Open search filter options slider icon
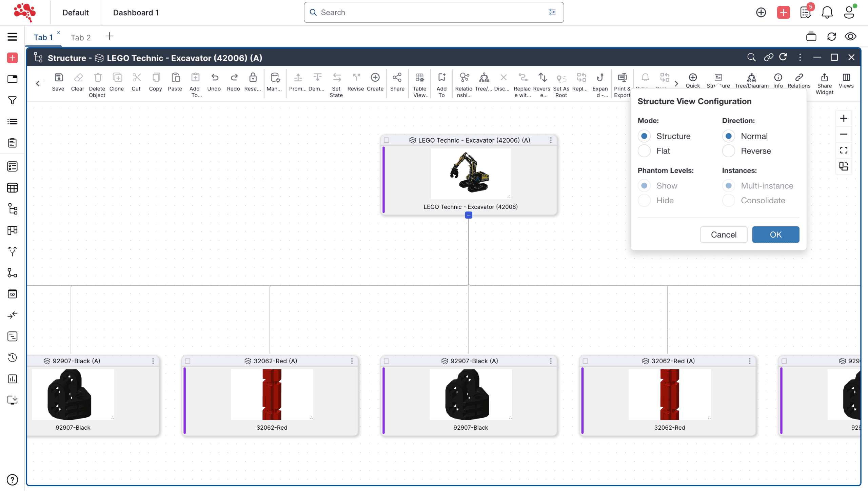Screen dimensions: 868x491 click(552, 12)
